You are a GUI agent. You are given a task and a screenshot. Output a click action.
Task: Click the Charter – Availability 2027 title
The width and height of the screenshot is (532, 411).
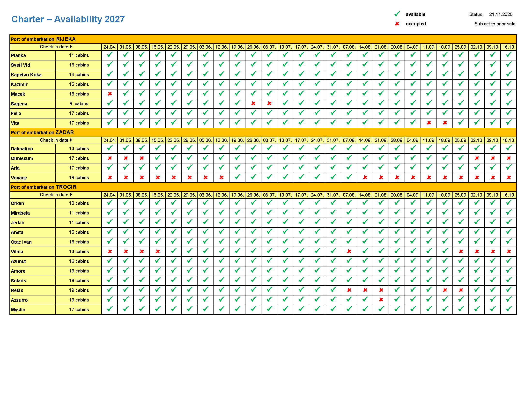pyautogui.click(x=68, y=19)
